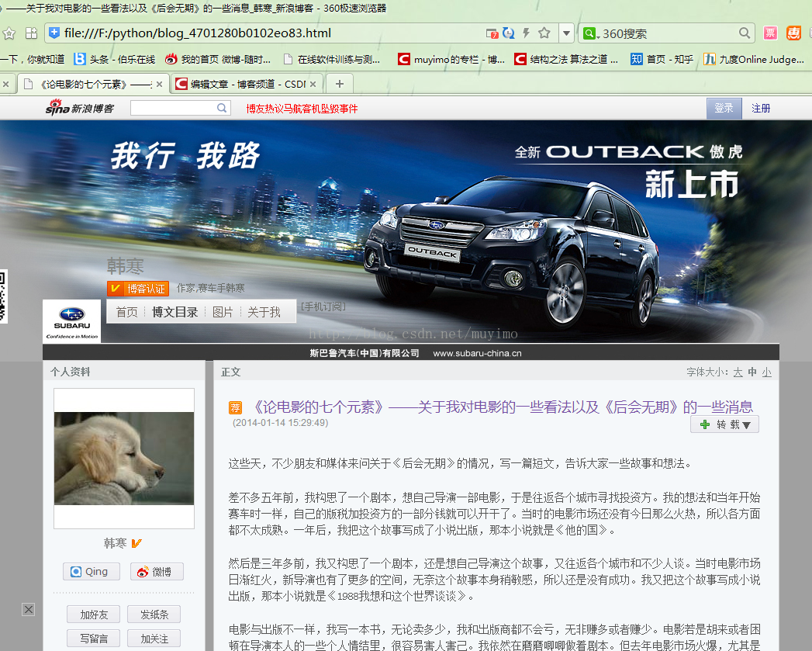The height and width of the screenshot is (651, 812).
Task: Click the Sina blog search input field
Action: [173, 108]
